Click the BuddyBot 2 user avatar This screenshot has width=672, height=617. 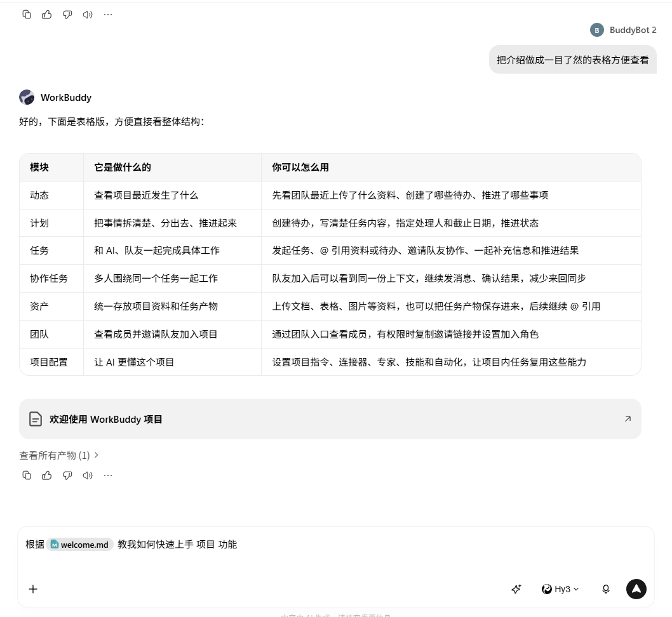(x=596, y=30)
